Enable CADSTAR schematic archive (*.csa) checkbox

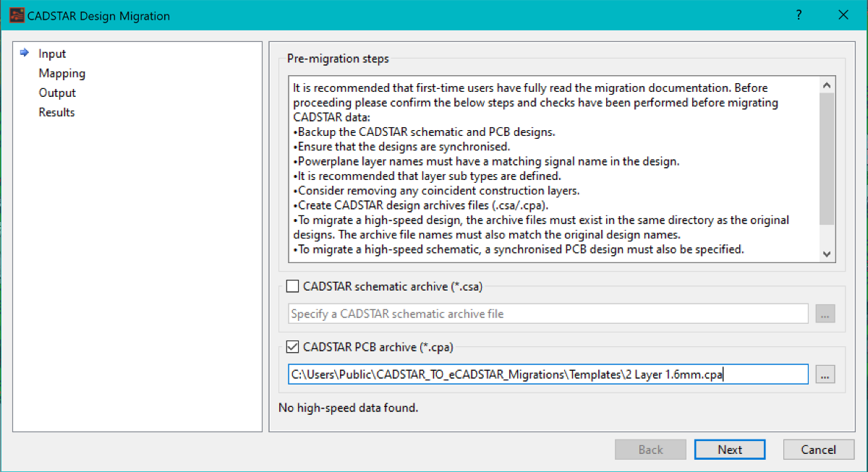click(292, 286)
